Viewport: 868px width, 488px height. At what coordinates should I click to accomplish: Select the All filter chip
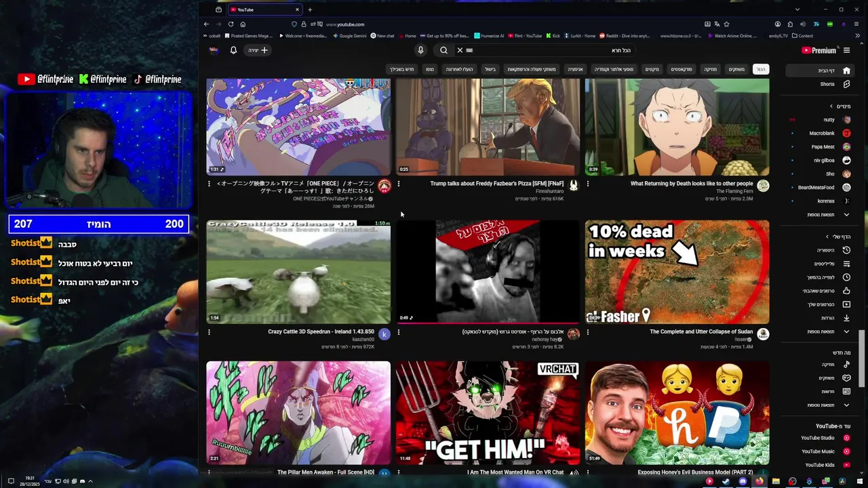(761, 69)
